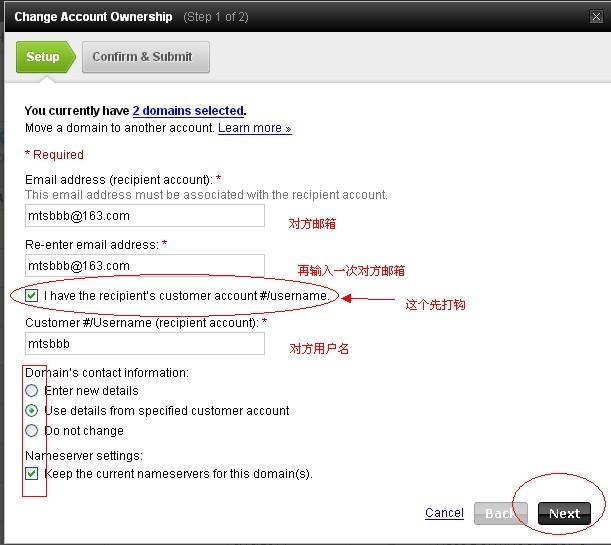611x545 pixels.
Task: Go back with the Back button
Action: click(x=501, y=513)
